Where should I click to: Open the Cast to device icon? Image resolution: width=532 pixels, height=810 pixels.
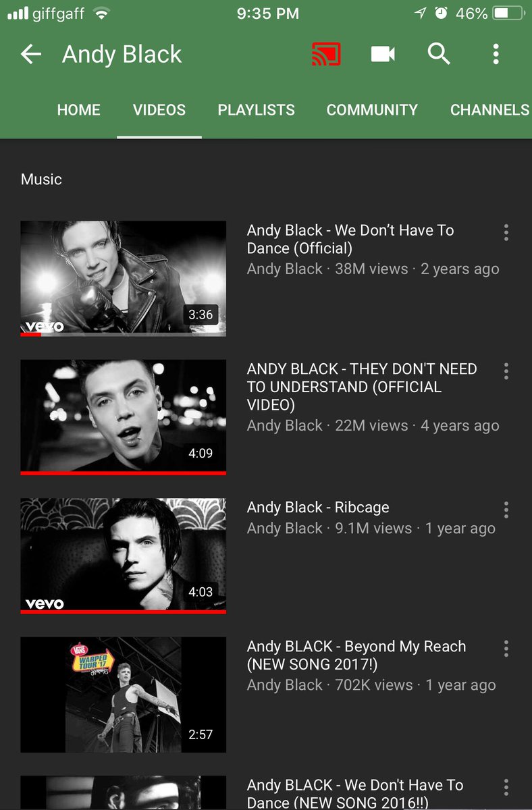tap(326, 54)
